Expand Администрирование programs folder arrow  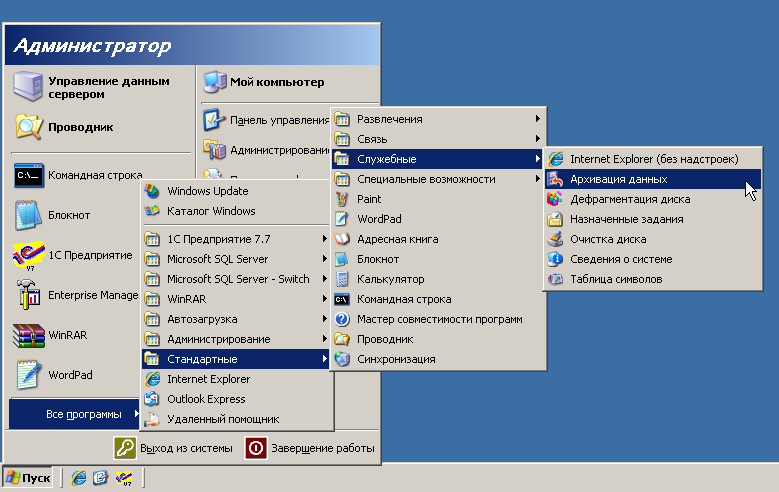[x=324, y=339]
